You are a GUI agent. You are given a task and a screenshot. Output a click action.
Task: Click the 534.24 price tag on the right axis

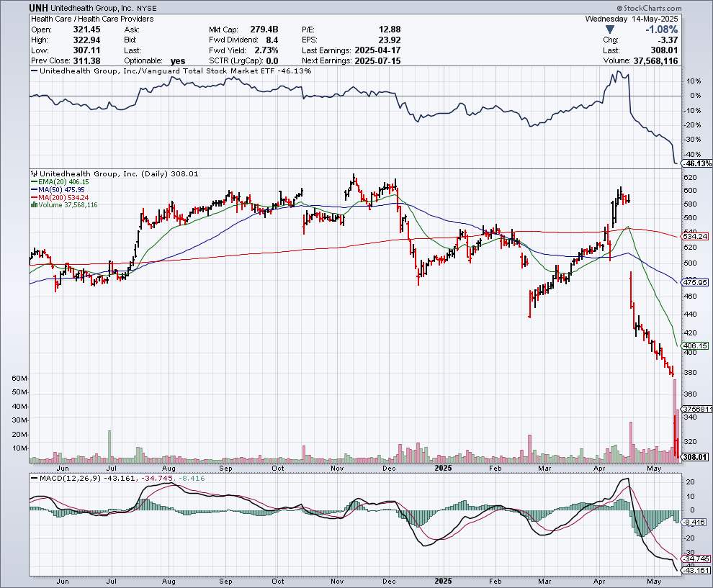tap(696, 236)
